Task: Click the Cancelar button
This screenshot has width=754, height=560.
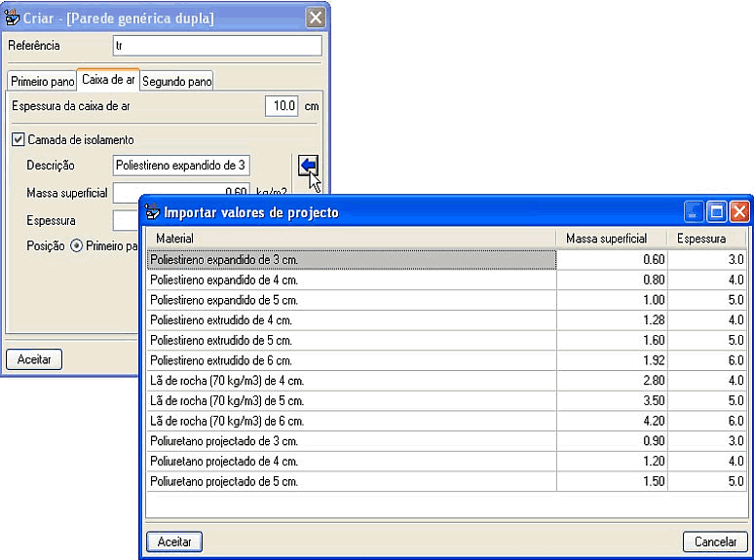Action: tap(715, 541)
